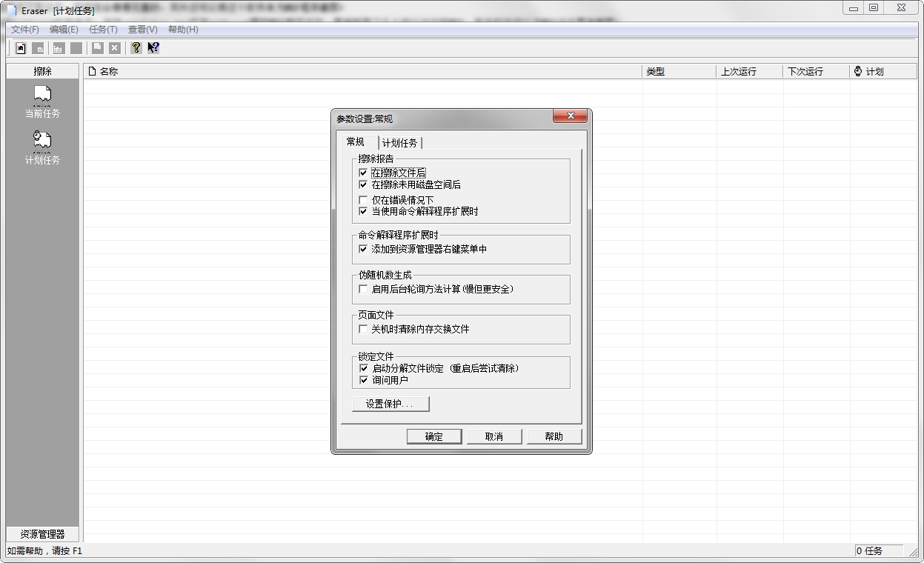Click the yellow question mark Help icon
924x563 pixels.
[136, 48]
